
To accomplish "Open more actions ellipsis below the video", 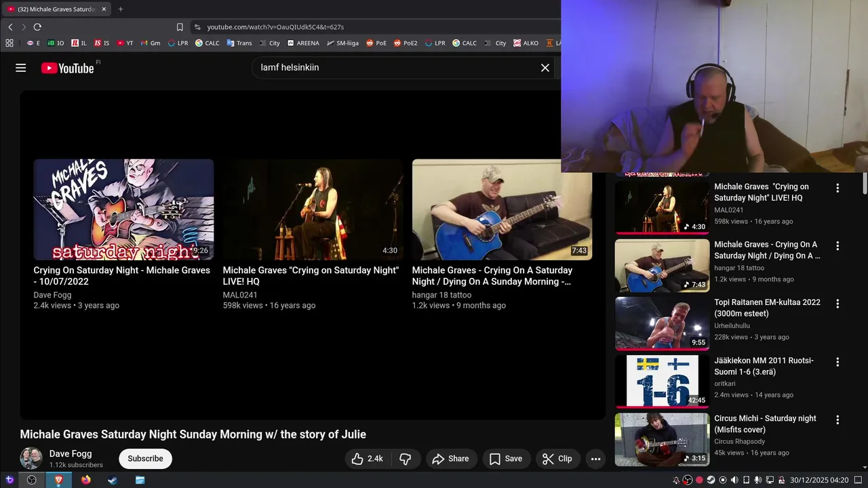I will point(595,459).
